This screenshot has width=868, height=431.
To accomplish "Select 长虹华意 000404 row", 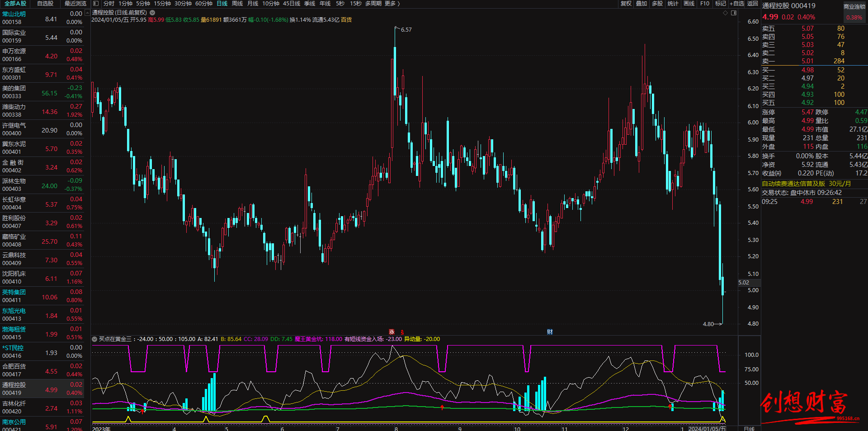I will pos(42,204).
